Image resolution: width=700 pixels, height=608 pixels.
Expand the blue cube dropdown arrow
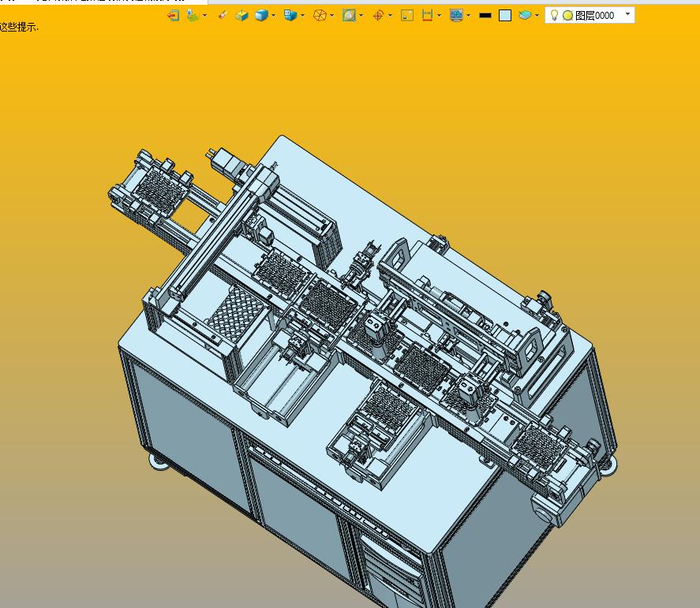click(x=273, y=15)
